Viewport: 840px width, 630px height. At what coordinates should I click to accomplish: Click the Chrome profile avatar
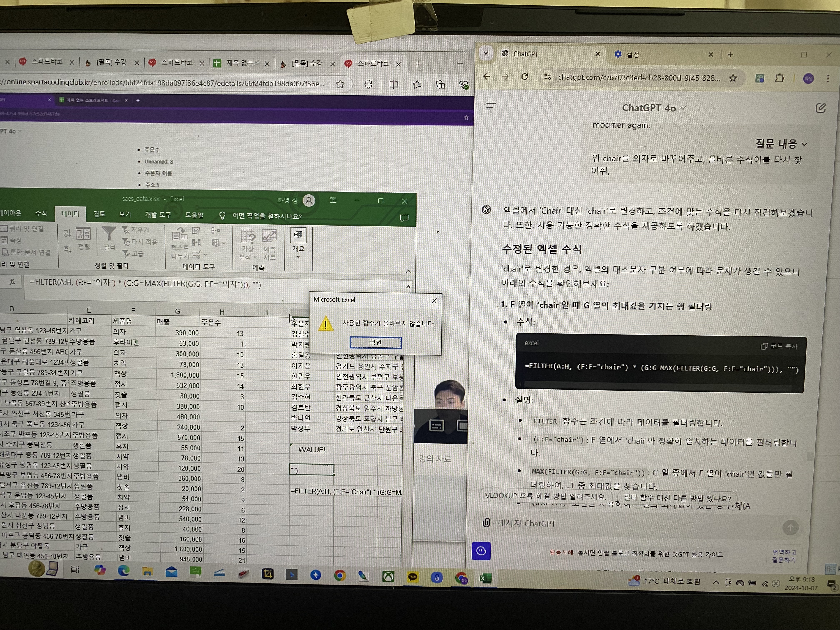pyautogui.click(x=808, y=79)
